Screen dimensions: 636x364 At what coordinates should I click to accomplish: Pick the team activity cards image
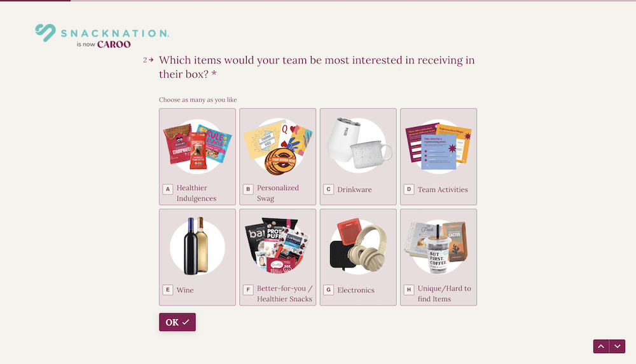pyautogui.click(x=438, y=146)
